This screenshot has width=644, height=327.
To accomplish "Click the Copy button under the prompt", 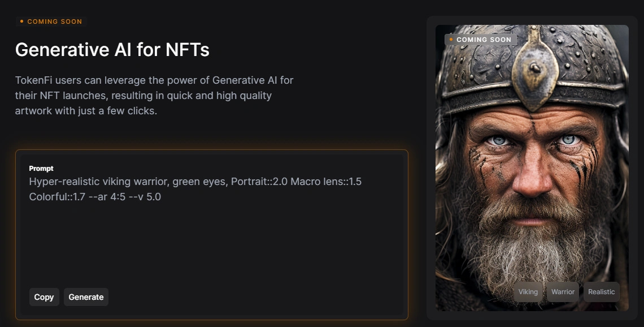I will click(44, 297).
